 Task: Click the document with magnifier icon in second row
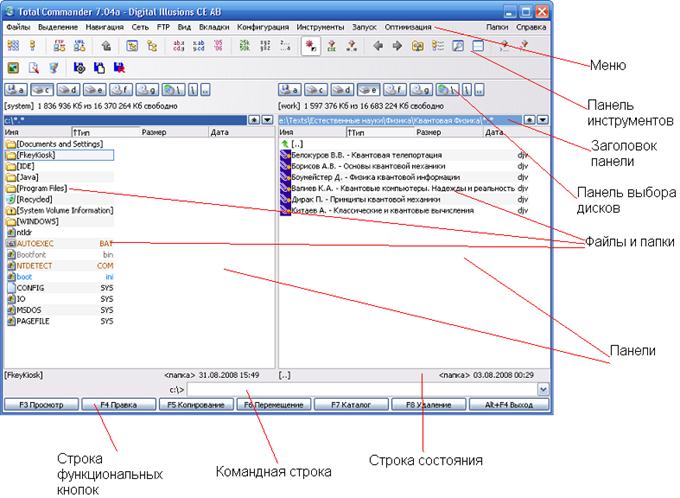(x=33, y=68)
